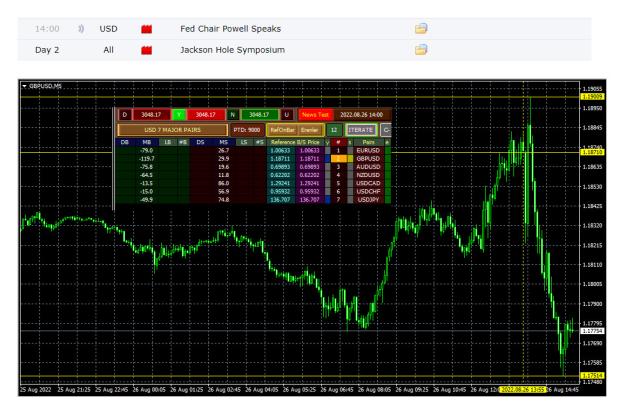Click reference price 1.00633 in teal column
The height and width of the screenshot is (415, 625).
(281, 151)
